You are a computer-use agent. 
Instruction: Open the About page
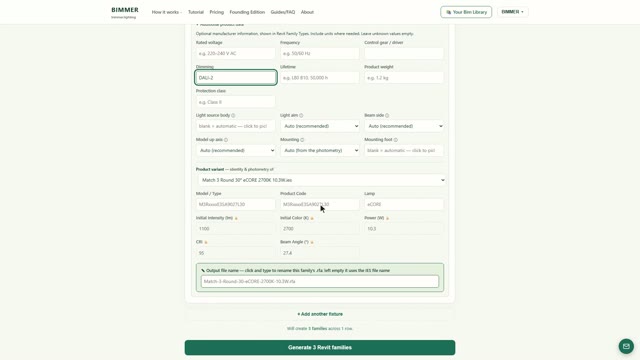pos(307,12)
